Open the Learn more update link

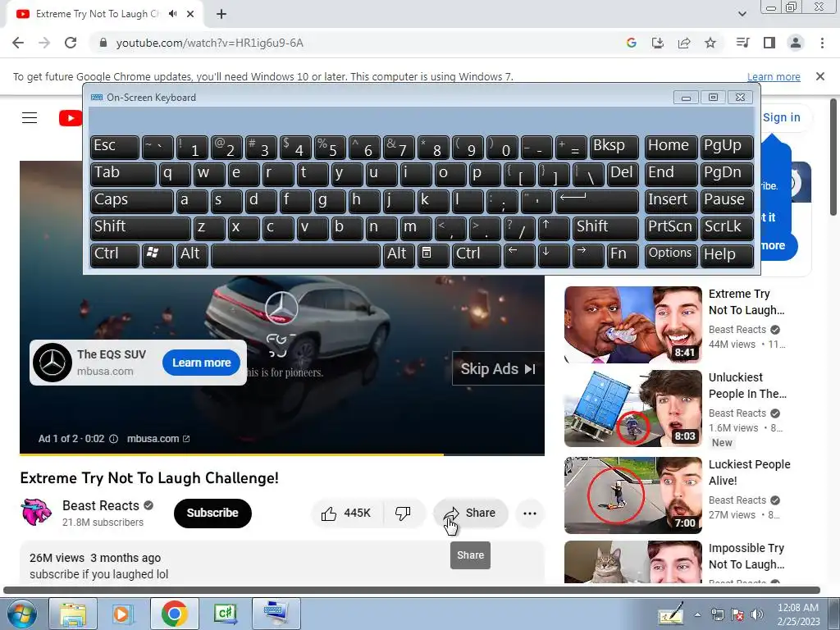(774, 77)
